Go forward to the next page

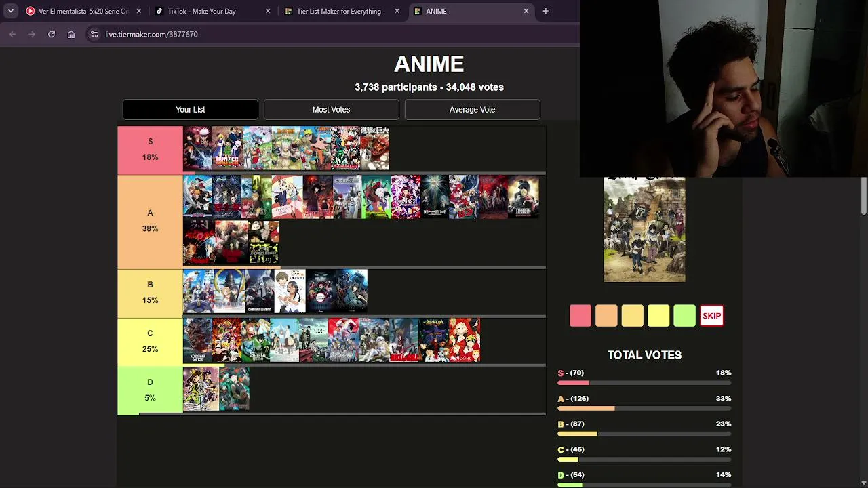(x=32, y=34)
